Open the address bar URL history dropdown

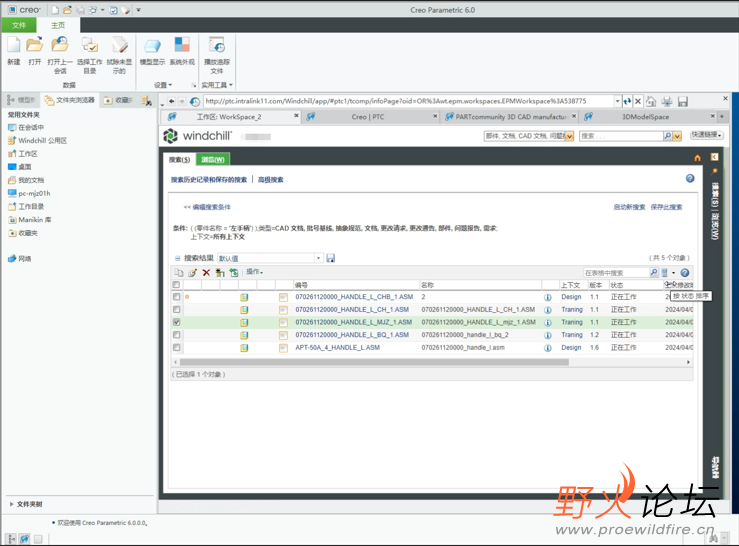pyautogui.click(x=617, y=101)
